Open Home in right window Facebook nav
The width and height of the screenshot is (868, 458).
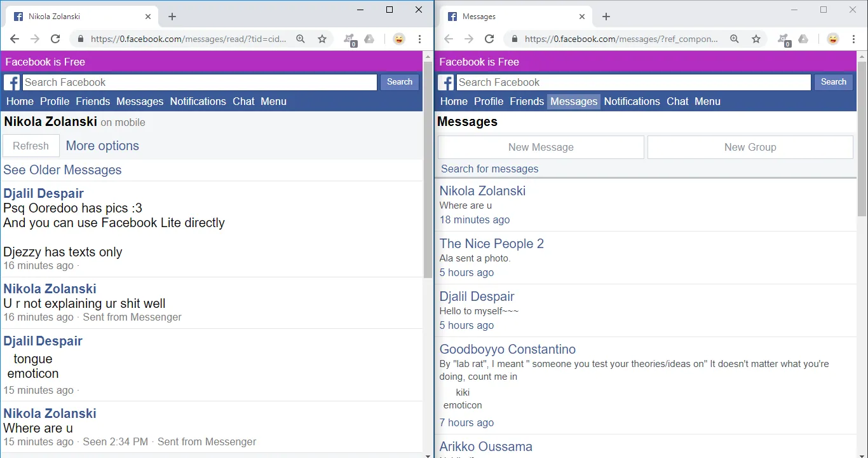point(454,101)
